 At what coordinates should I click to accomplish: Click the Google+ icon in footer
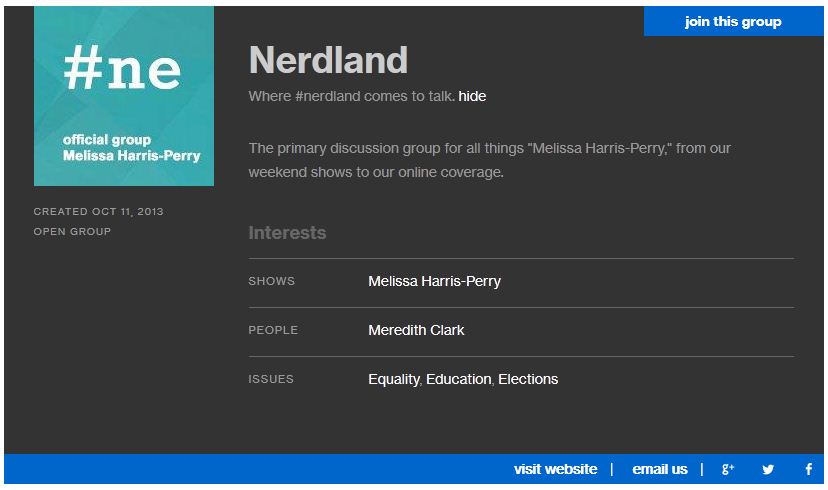point(728,469)
